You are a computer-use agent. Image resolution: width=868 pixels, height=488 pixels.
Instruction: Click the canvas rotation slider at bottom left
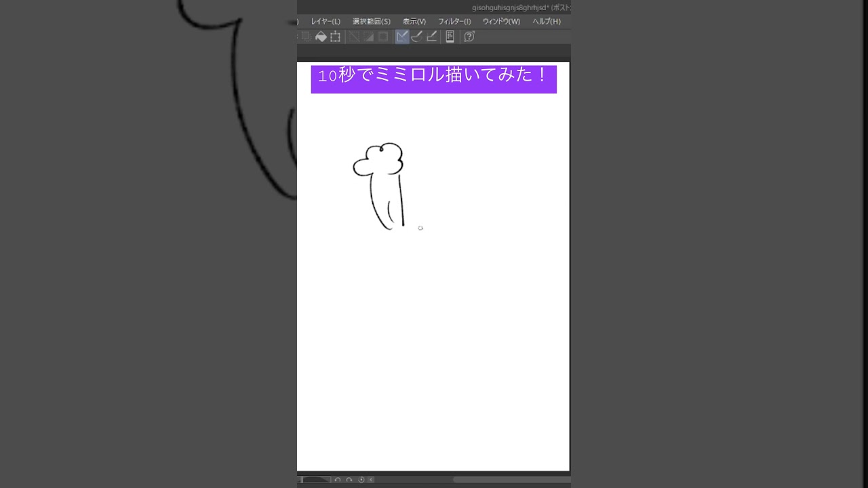pyautogui.click(x=316, y=480)
